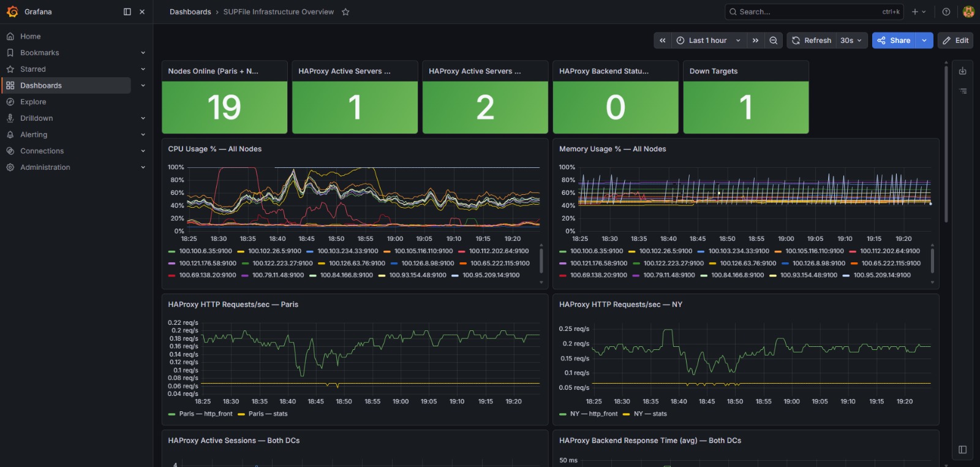980x467 pixels.
Task: Open Administration in the sidebar
Action: pyautogui.click(x=45, y=167)
